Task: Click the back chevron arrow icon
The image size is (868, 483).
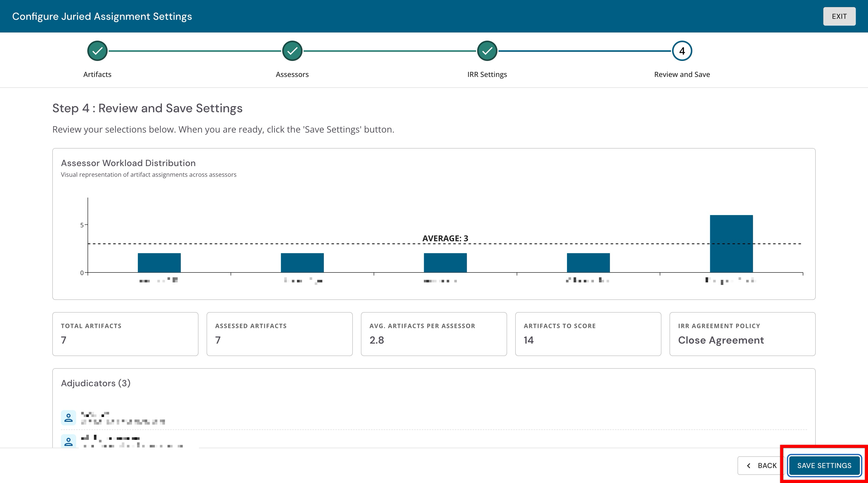Action: tap(749, 465)
